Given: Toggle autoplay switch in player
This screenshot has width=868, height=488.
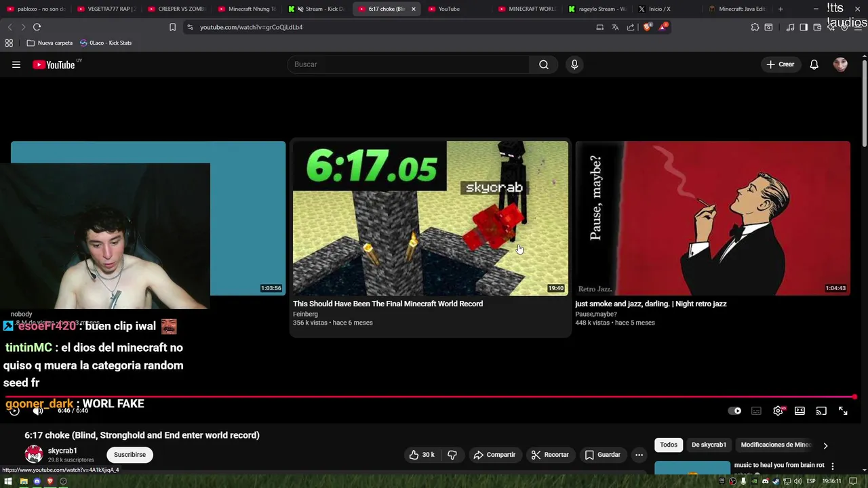Looking at the screenshot, I should tap(734, 411).
